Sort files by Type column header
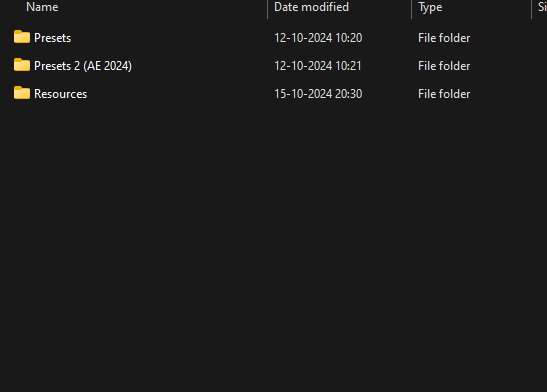The width and height of the screenshot is (547, 392). click(430, 7)
